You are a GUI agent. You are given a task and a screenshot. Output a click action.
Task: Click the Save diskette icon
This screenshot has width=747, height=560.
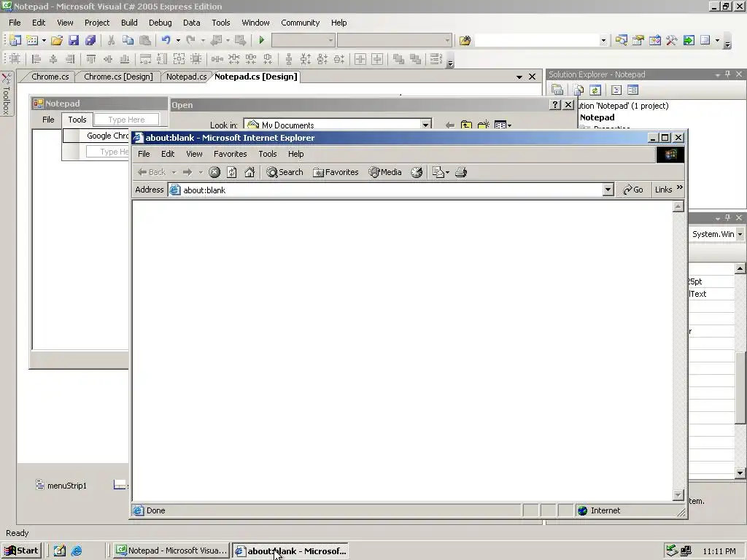[x=74, y=40]
